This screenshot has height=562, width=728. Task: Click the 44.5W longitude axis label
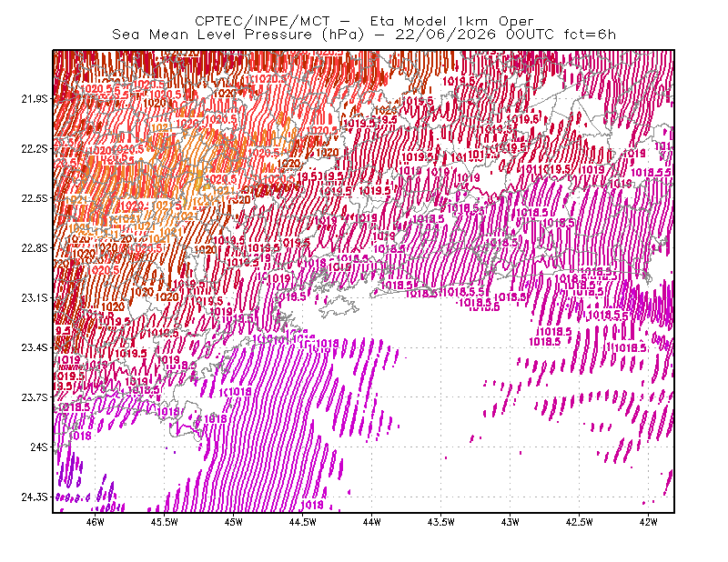[x=302, y=522]
